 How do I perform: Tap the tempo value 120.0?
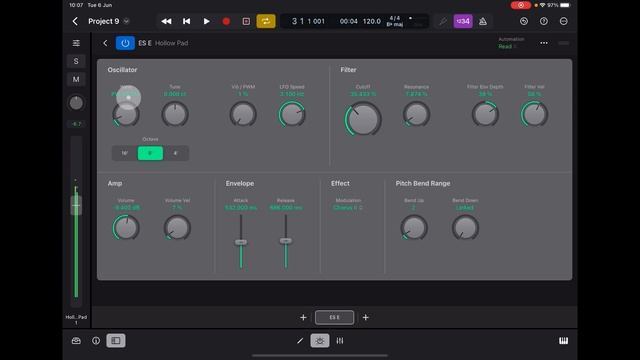[x=372, y=21]
